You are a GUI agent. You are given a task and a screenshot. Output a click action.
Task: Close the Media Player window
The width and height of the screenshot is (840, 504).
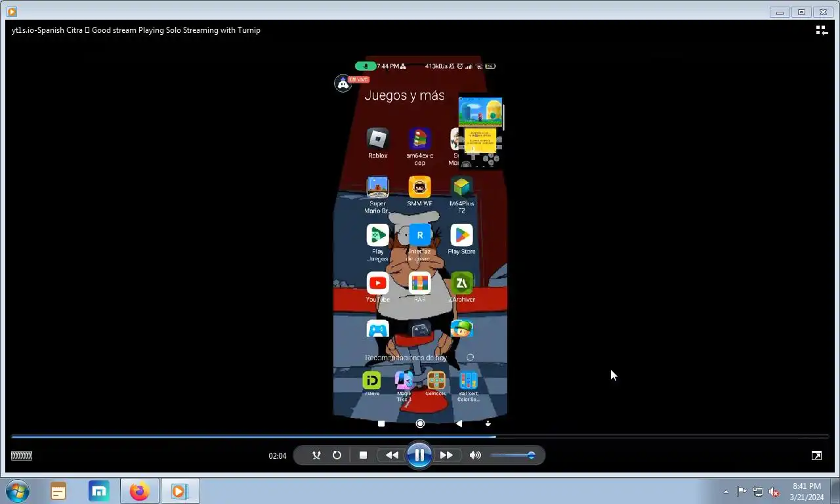(823, 12)
